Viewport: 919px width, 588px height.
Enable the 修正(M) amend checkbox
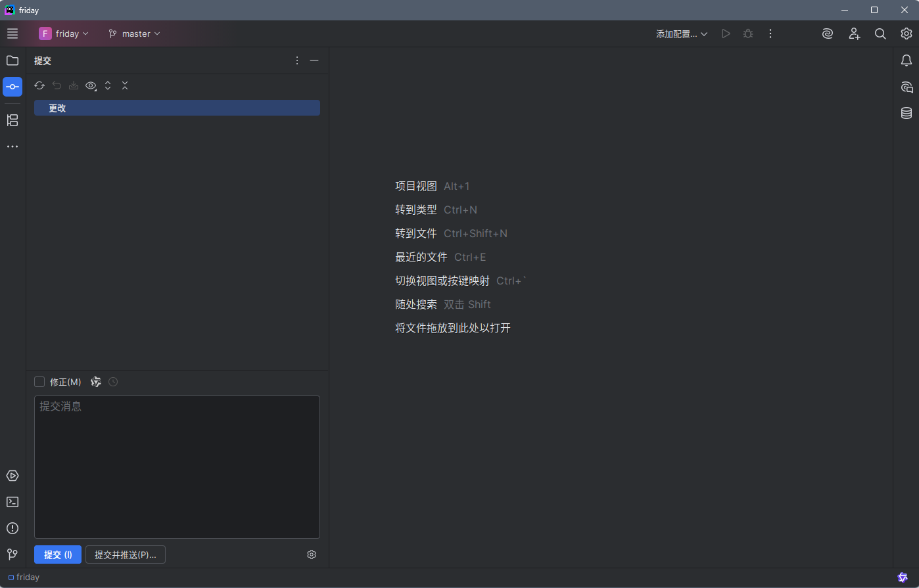point(39,382)
